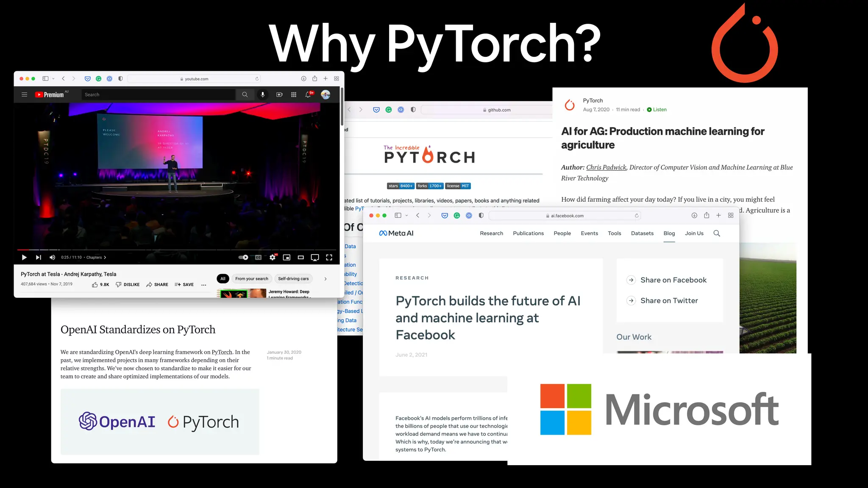
Task: Select the Blog tab on Meta AI
Action: tap(669, 233)
